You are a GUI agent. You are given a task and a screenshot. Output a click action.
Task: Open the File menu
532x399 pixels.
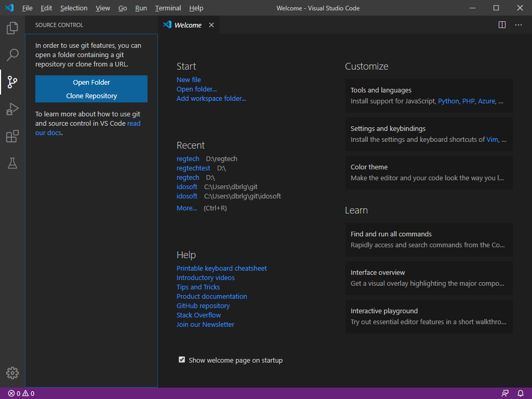(x=27, y=8)
